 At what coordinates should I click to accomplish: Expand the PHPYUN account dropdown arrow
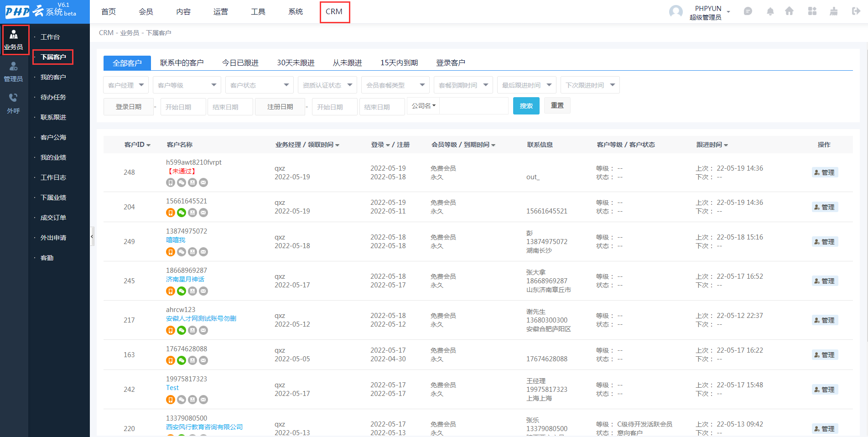click(x=728, y=12)
